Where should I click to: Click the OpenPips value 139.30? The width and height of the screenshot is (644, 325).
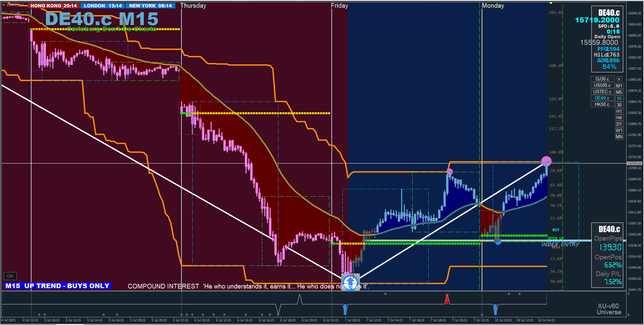click(610, 247)
